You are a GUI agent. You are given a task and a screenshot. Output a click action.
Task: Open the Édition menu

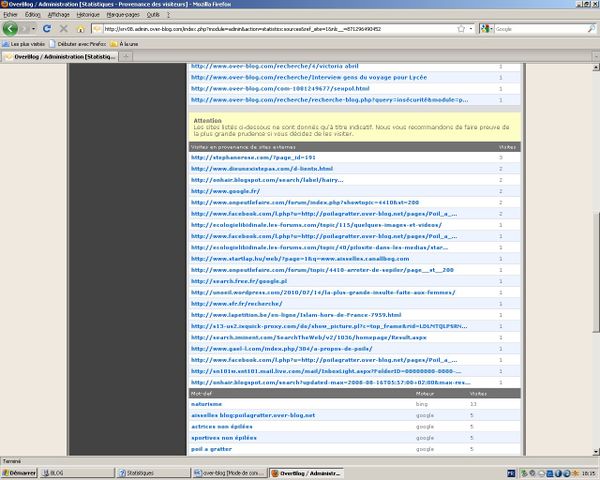pyautogui.click(x=33, y=15)
